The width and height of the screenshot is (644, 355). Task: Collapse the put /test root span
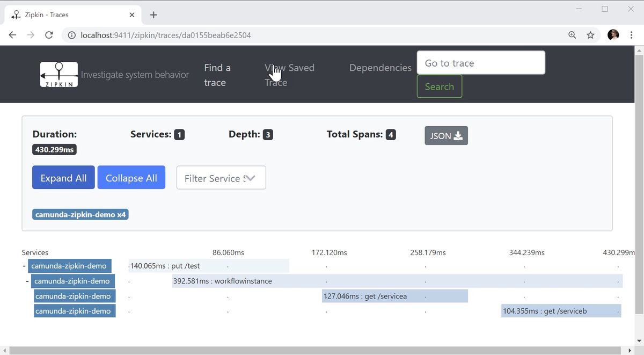point(24,266)
